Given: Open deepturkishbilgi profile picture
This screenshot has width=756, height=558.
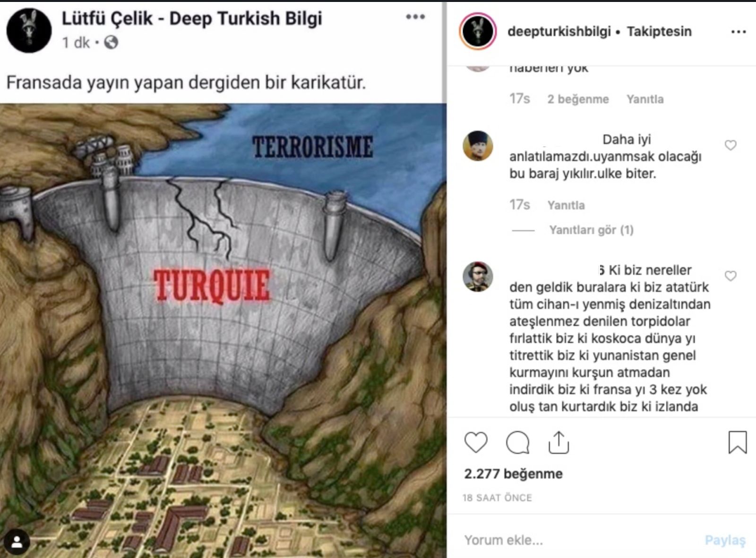Looking at the screenshot, I should [x=478, y=32].
